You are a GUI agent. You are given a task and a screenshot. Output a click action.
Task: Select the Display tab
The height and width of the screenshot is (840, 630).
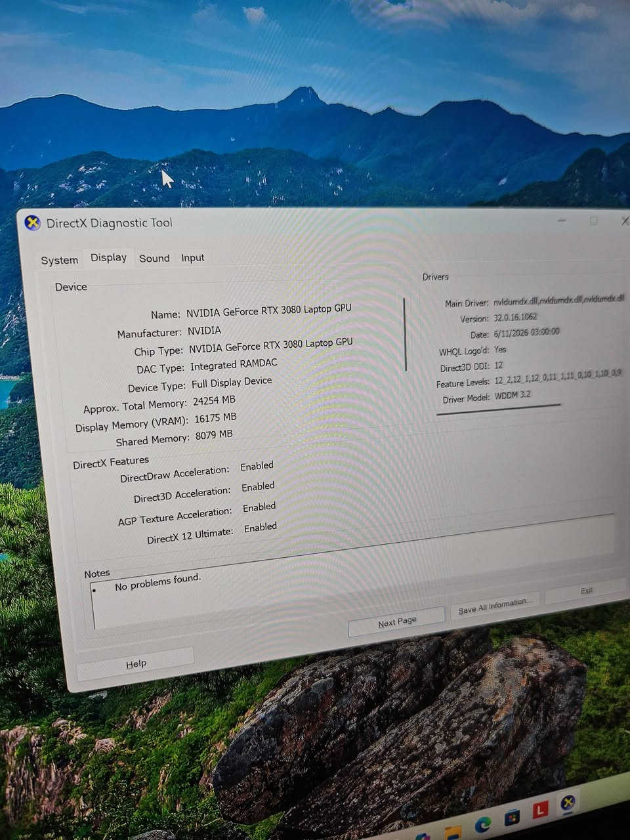[108, 257]
